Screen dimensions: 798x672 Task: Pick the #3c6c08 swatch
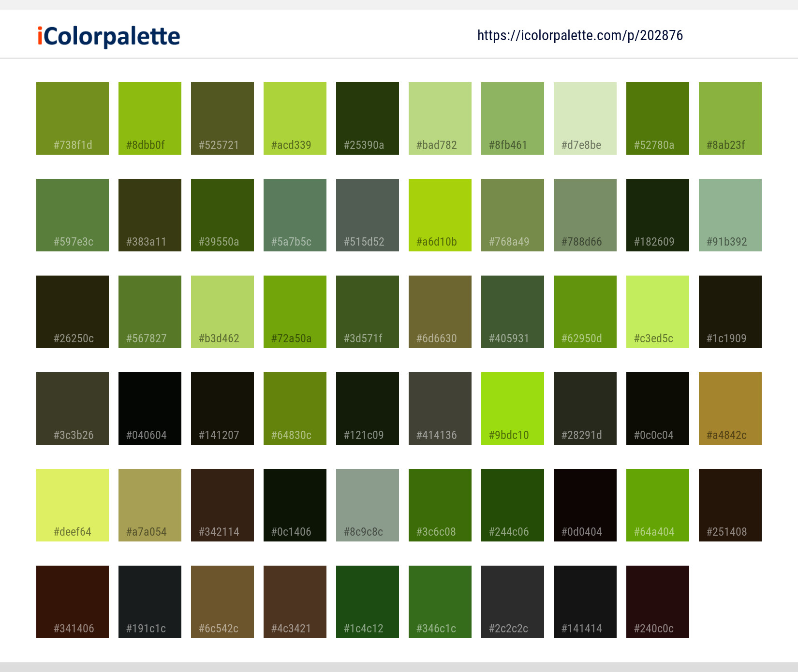tap(440, 505)
